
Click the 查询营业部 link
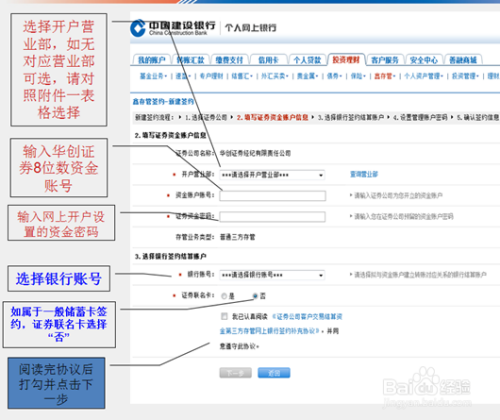coord(364,174)
